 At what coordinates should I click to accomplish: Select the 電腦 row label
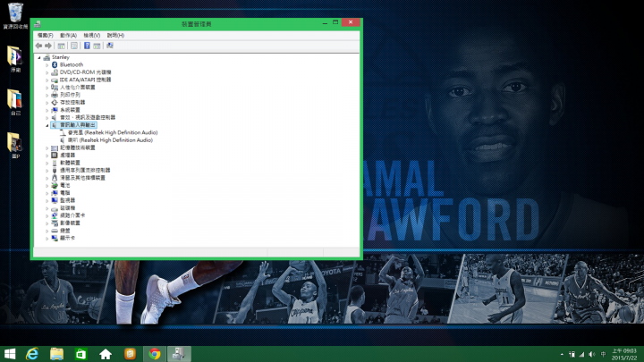point(65,193)
